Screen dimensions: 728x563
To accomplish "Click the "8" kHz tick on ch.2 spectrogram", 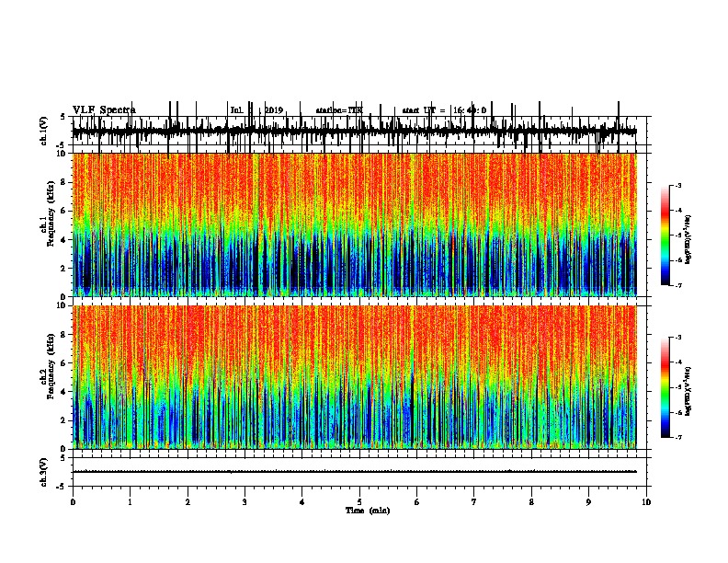I will (64, 335).
